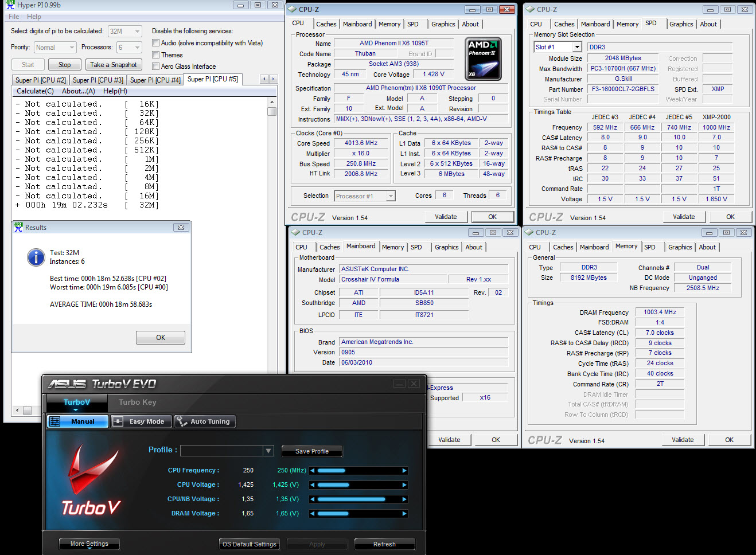Click Refresh in TurboV EVO
This screenshot has height=555, width=756.
(x=384, y=544)
